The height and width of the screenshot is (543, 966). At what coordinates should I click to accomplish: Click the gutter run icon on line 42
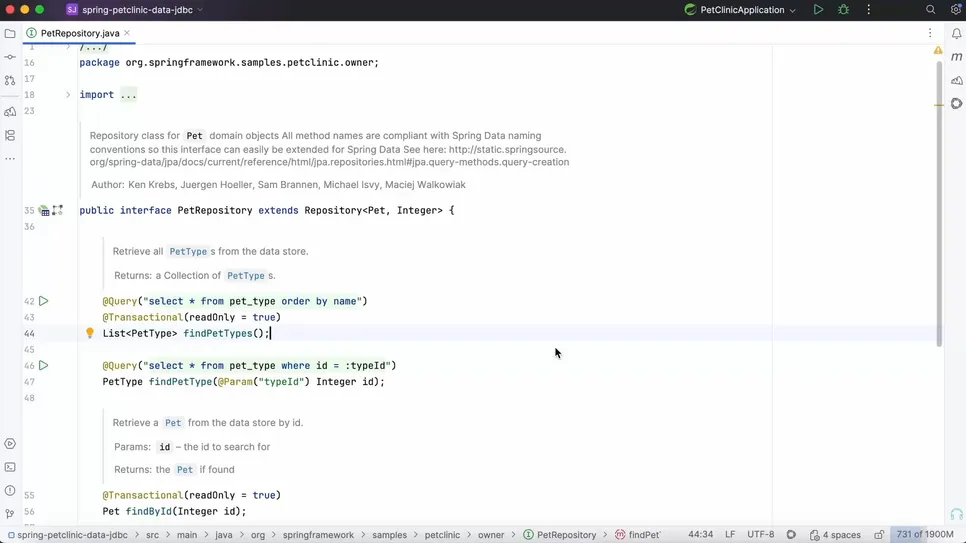(44, 301)
